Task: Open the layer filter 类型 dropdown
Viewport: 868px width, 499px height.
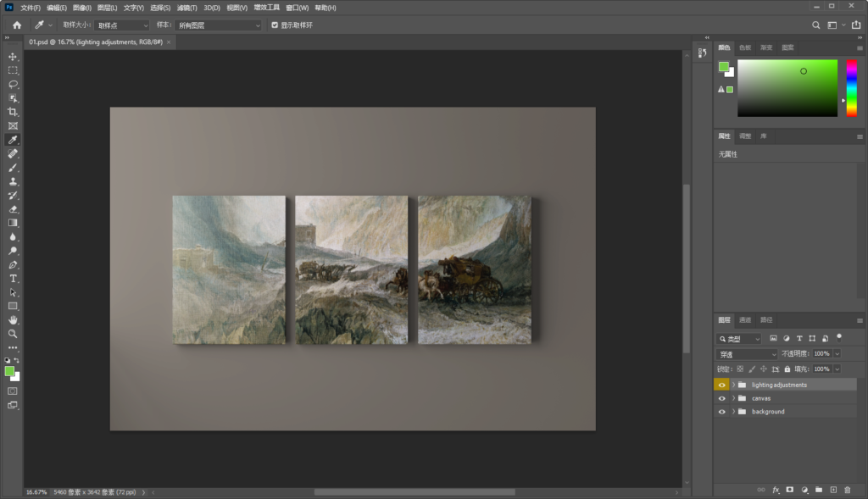Action: [x=739, y=339]
